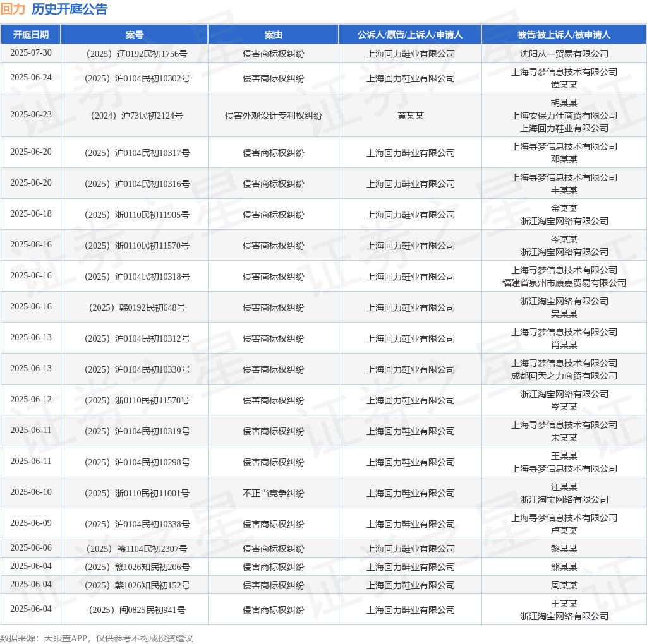
Task: Click case number 沪0104民初10319号
Action: [137, 431]
